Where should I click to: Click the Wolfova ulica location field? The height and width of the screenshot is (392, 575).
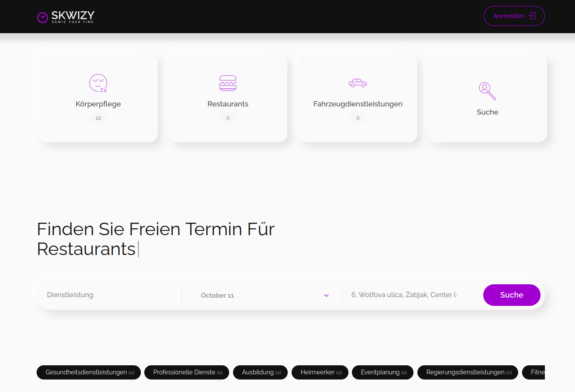point(404,295)
